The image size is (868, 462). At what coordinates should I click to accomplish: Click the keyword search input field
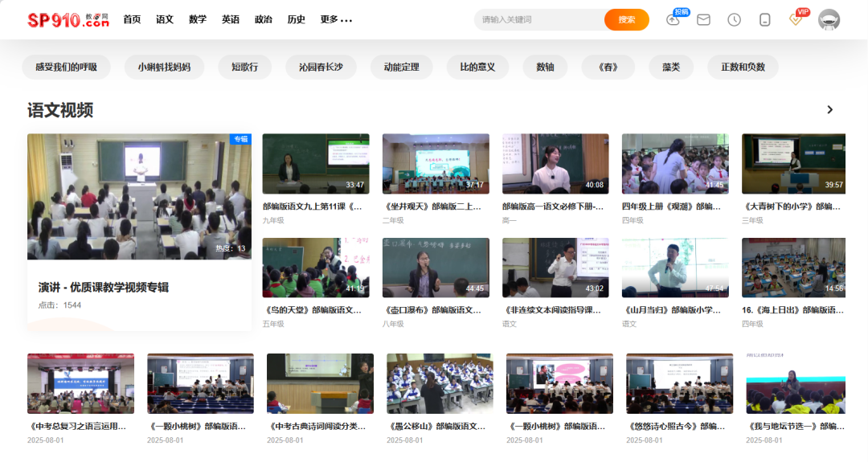click(x=539, y=19)
